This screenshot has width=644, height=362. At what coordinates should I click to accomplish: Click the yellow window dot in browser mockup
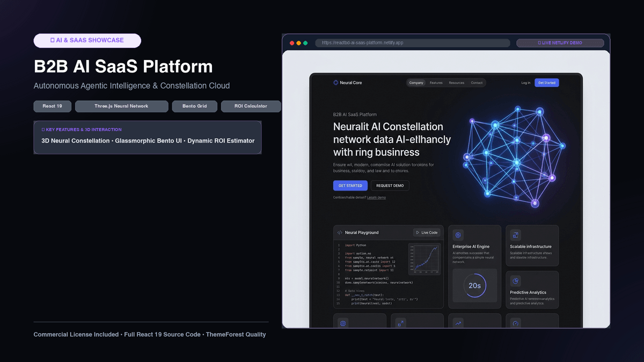click(298, 43)
